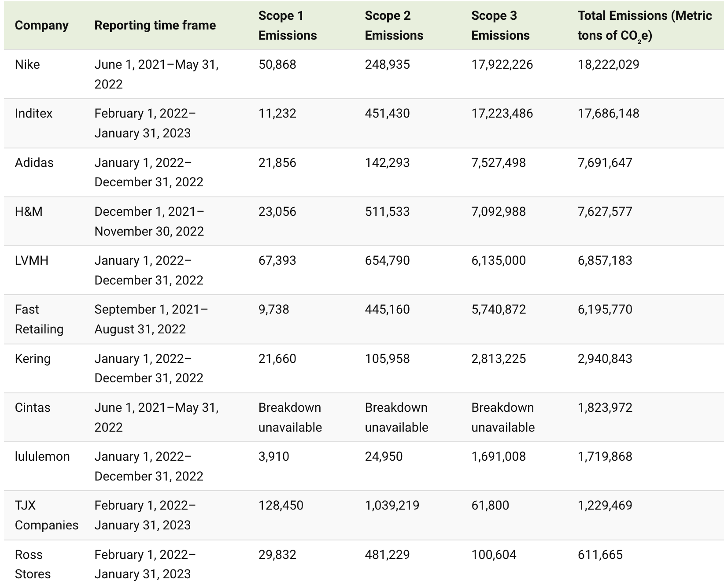Select Fast Retailing Scope 1 value 9,738
Viewport: 724px width, 588px height.
click(274, 310)
